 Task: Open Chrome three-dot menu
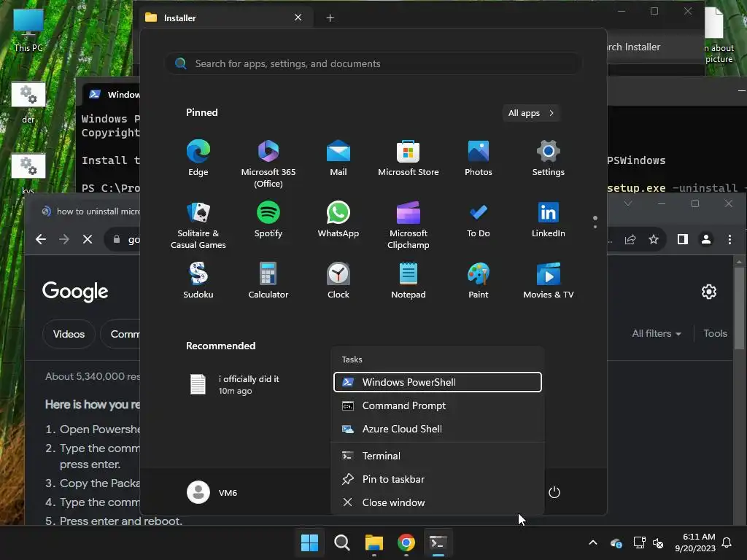pos(729,239)
